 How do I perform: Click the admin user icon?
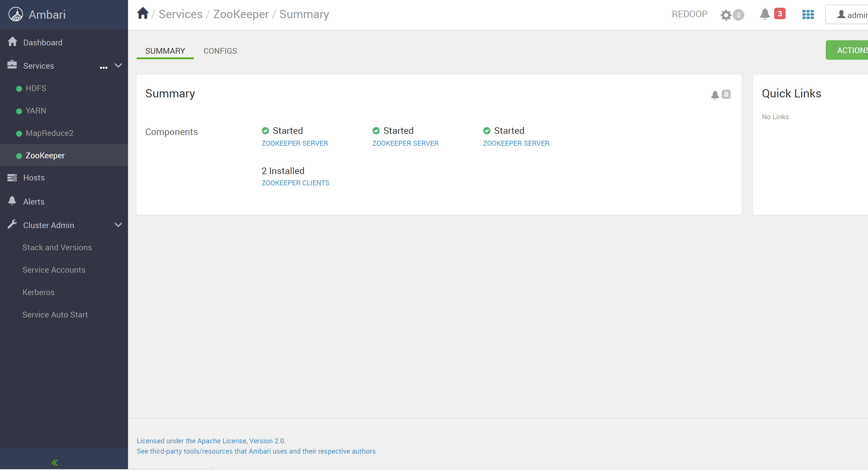(841, 14)
